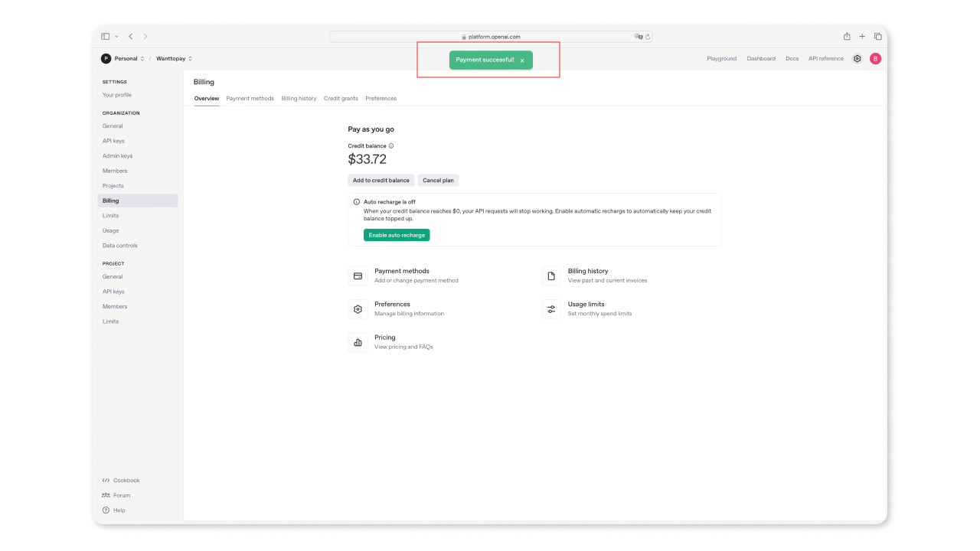The height and width of the screenshot is (551, 980).
Task: Open the user avatar in header
Action: point(875,59)
